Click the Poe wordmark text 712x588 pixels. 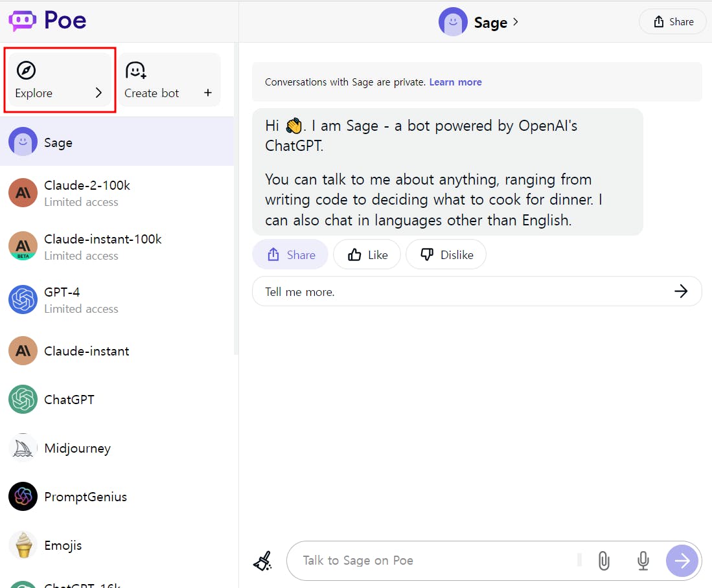tap(65, 21)
